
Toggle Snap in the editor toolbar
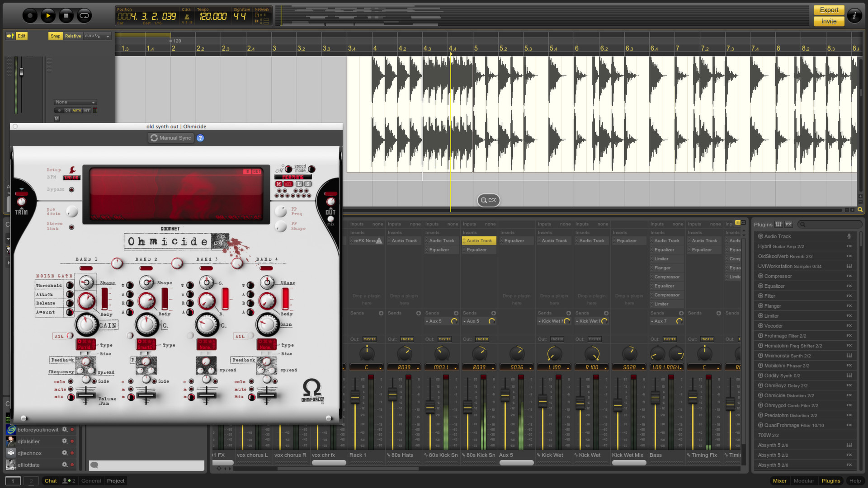[55, 36]
